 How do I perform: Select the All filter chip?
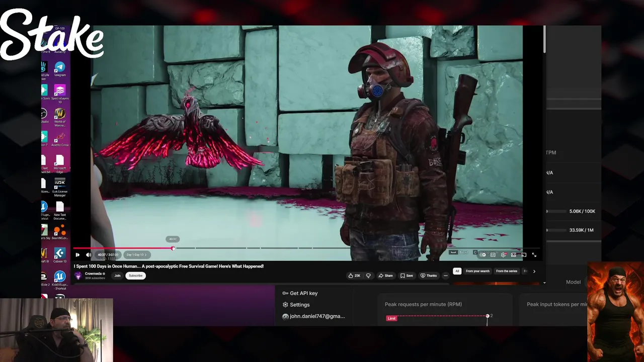pos(457,271)
